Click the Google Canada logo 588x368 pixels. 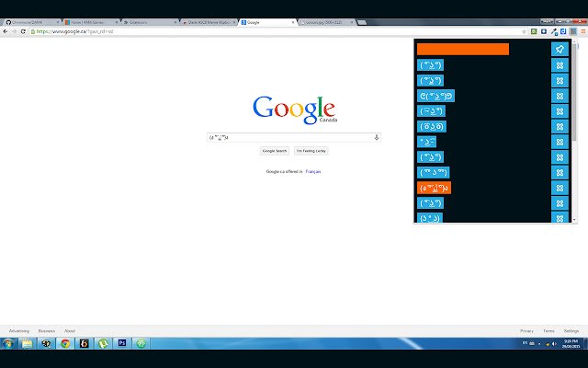(295, 109)
